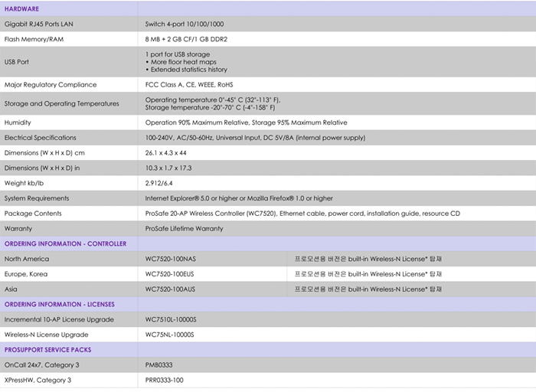Select 'XPressHW, Category 3' label
This screenshot has height=392, width=536.
click(x=38, y=380)
